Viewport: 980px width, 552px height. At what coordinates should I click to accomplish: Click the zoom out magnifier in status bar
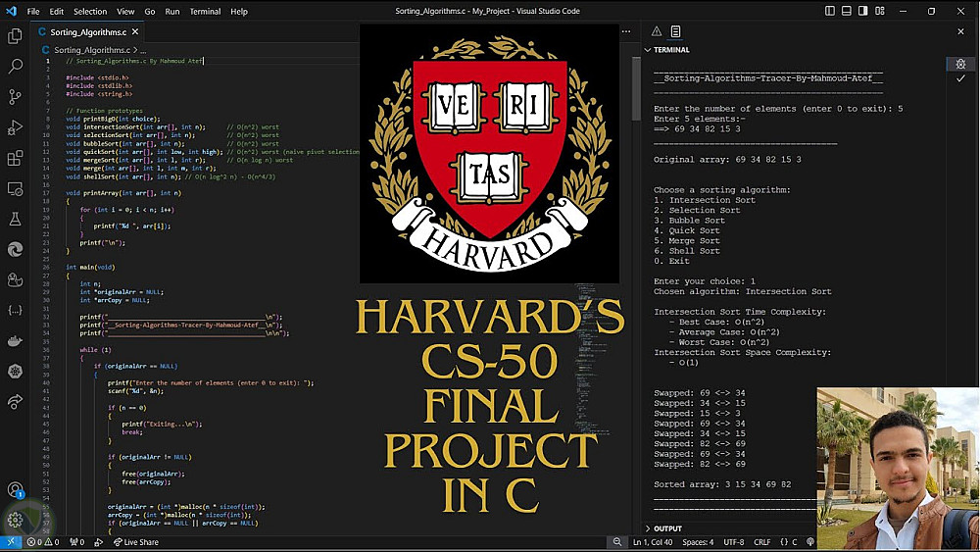(x=616, y=542)
